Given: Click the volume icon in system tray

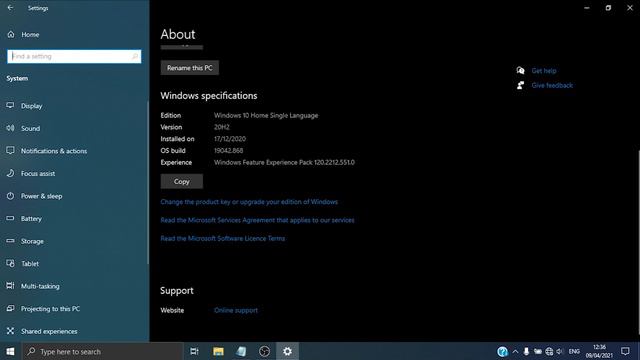Looking at the screenshot, I should (x=560, y=351).
